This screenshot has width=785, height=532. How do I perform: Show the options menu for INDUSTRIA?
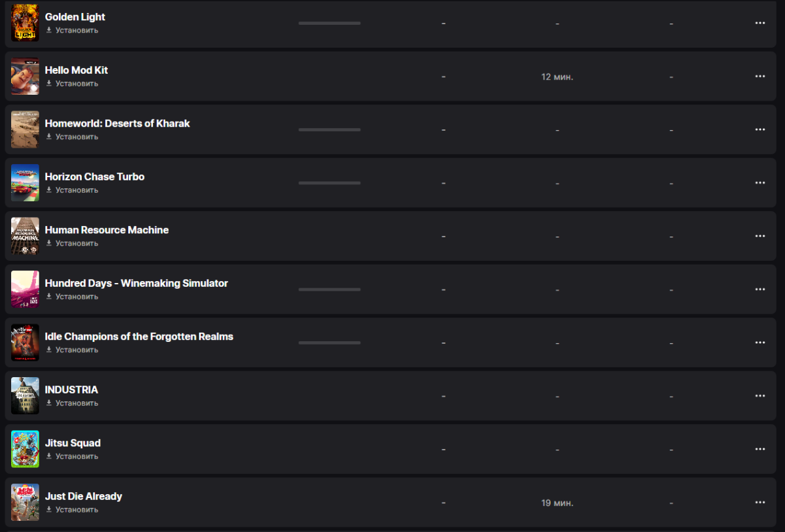click(x=759, y=396)
